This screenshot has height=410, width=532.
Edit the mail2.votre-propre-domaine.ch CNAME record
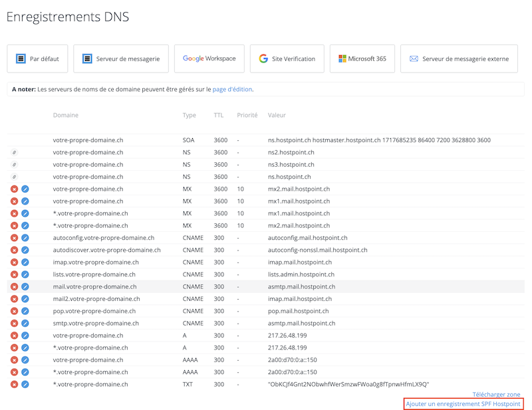point(25,299)
